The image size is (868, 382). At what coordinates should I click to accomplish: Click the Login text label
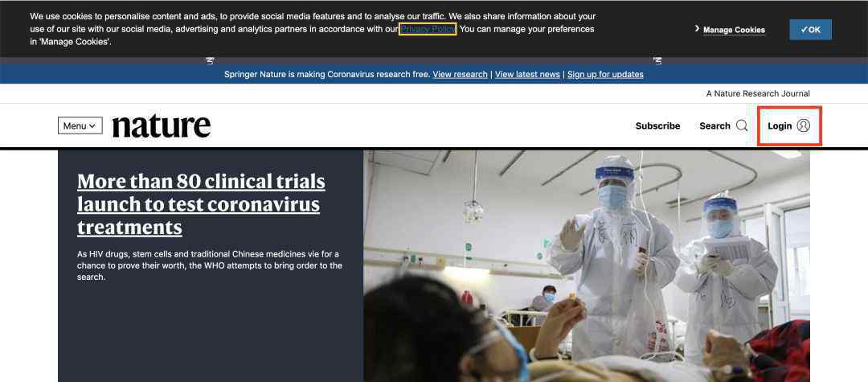click(x=780, y=125)
